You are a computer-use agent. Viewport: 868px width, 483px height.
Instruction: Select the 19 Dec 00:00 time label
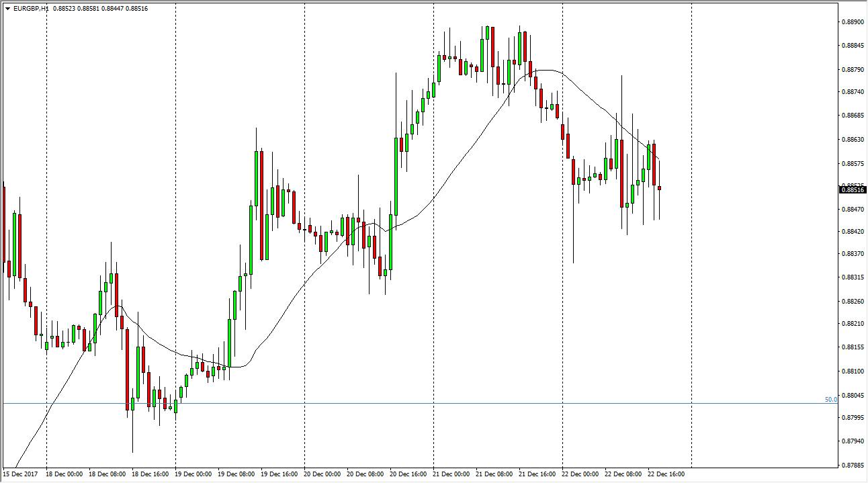(195, 474)
